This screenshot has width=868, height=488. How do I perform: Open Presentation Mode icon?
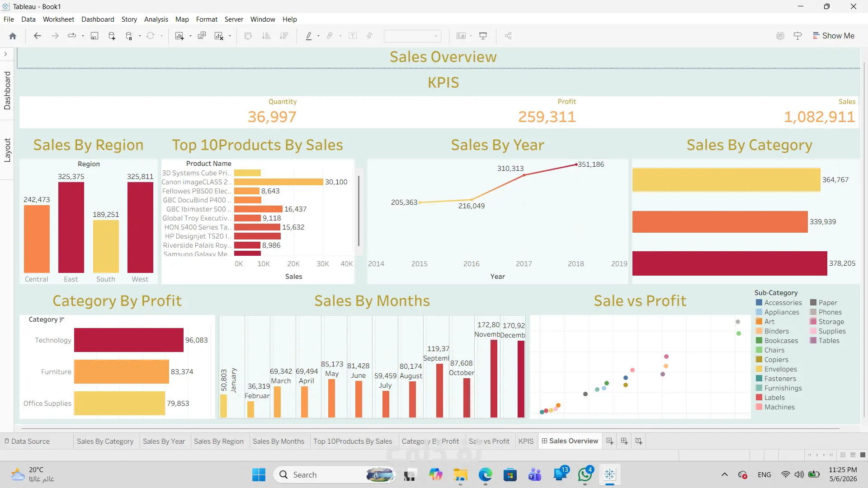coord(483,36)
